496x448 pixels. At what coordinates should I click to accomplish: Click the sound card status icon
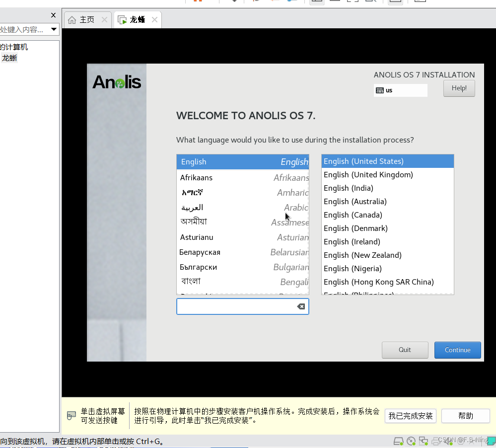448,441
